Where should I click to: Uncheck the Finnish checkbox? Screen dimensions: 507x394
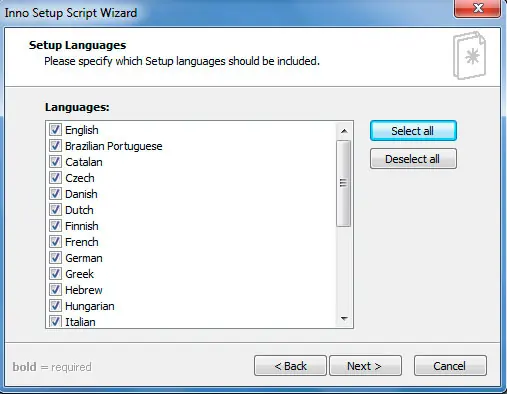click(55, 225)
